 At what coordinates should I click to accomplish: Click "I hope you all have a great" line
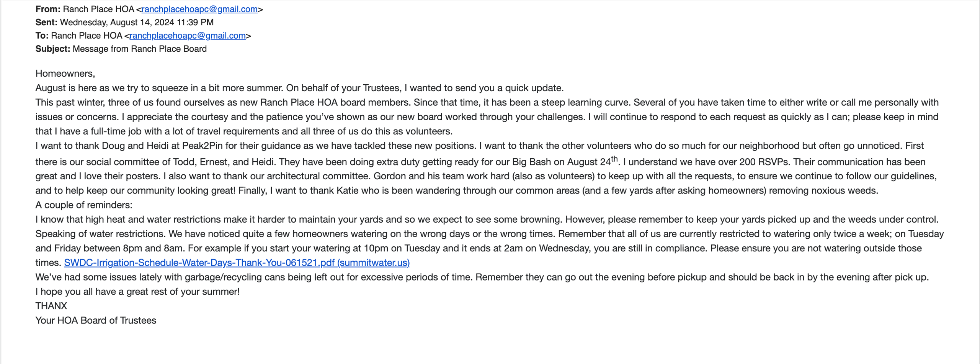[137, 292]
